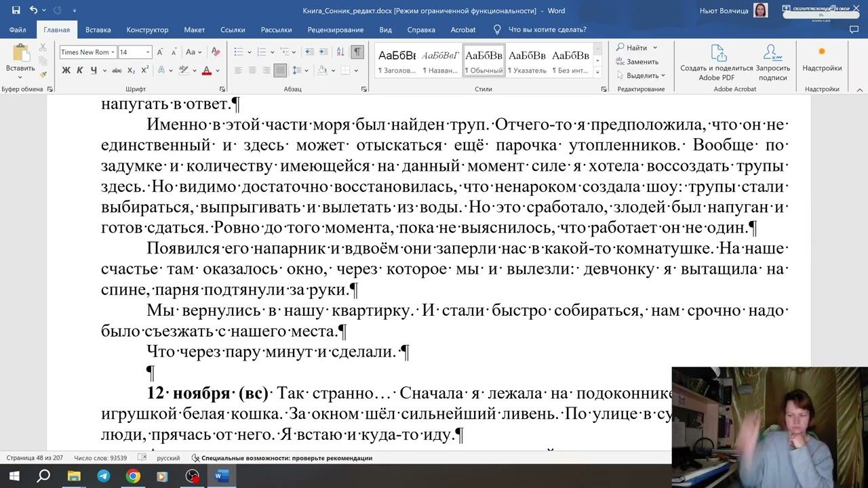Viewport: 868px width, 488px height.
Task: Toggle the bulleted list
Action: pyautogui.click(x=239, y=52)
